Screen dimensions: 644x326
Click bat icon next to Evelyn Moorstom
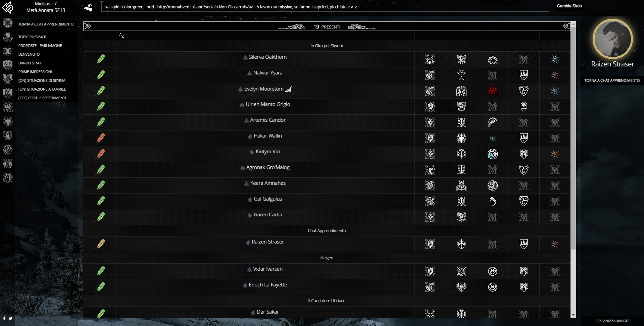288,89
